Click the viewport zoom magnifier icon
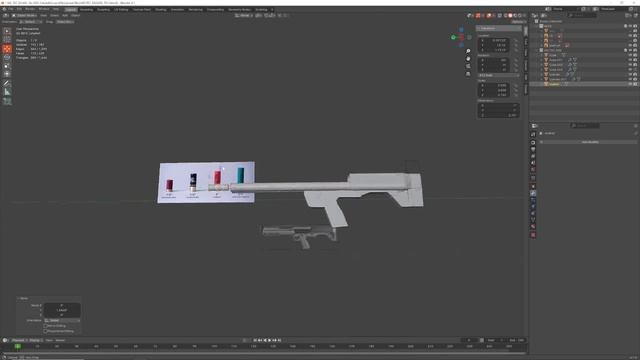This screenshot has width=640, height=360. (468, 51)
